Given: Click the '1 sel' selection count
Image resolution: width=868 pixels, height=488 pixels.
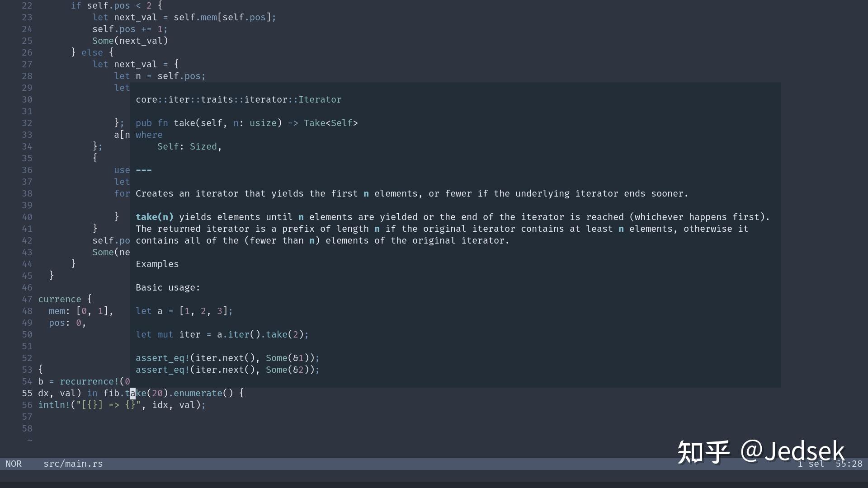Looking at the screenshot, I should tap(811, 464).
